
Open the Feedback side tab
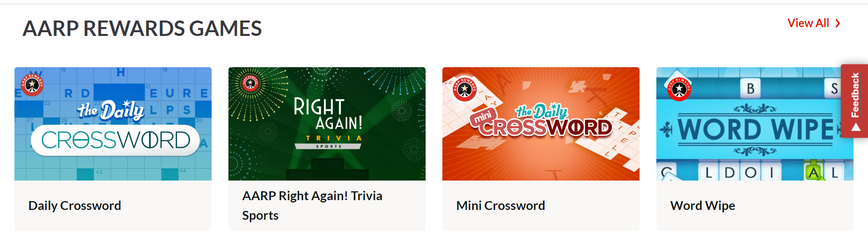pyautogui.click(x=854, y=101)
